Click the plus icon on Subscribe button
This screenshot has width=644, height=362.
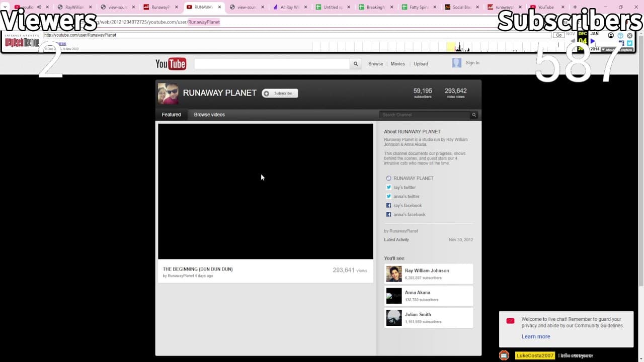266,93
